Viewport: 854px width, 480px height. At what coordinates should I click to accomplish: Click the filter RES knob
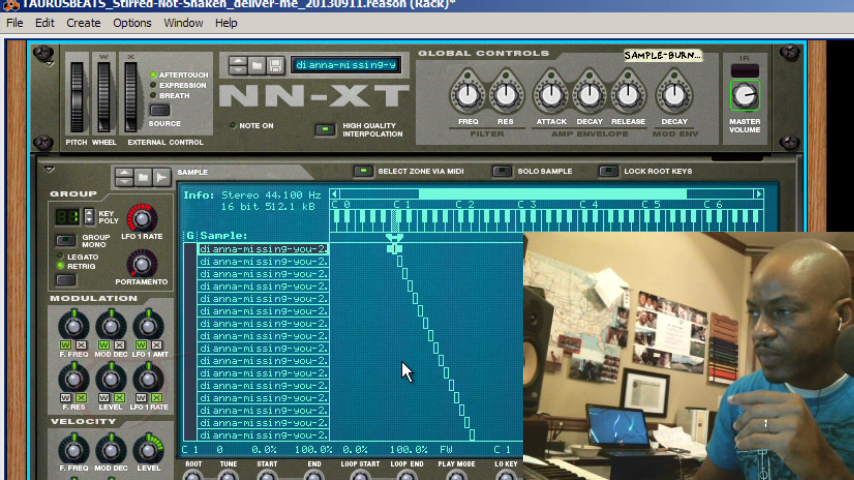(x=505, y=95)
